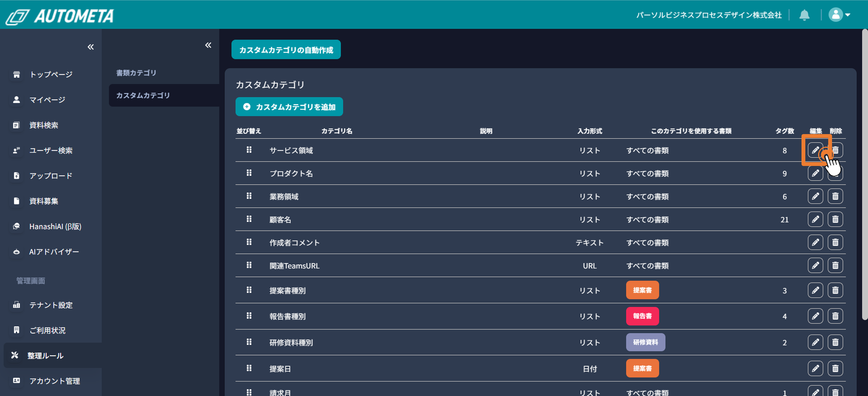Edit the 業務領域 category
This screenshot has width=868, height=396.
(815, 196)
